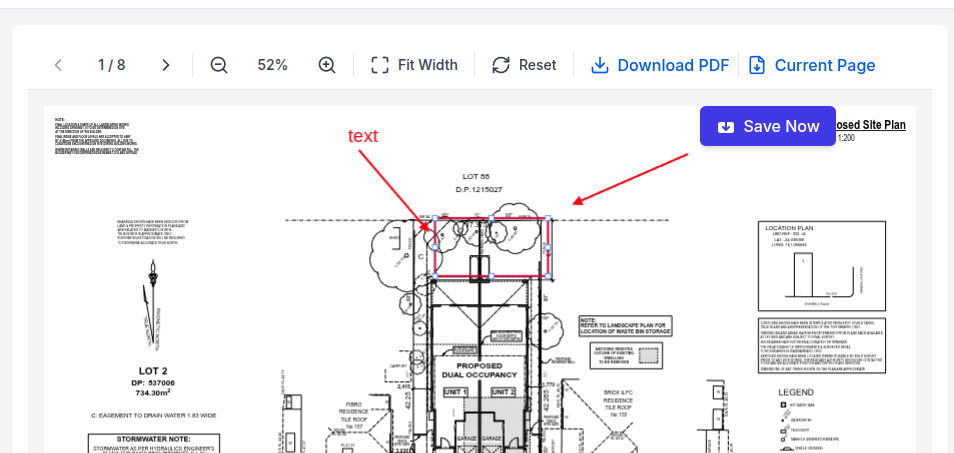This screenshot has height=453, width=954.
Task: Advance to the next page chevron
Action: [166, 65]
